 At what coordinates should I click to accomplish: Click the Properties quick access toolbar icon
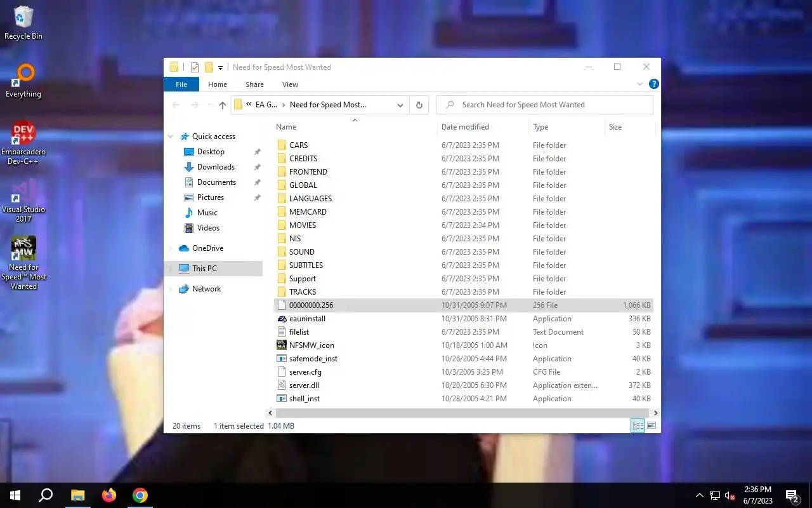pos(194,67)
